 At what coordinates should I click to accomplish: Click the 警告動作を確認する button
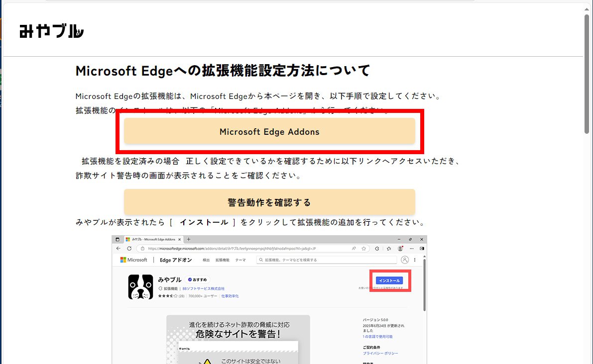pyautogui.click(x=269, y=202)
